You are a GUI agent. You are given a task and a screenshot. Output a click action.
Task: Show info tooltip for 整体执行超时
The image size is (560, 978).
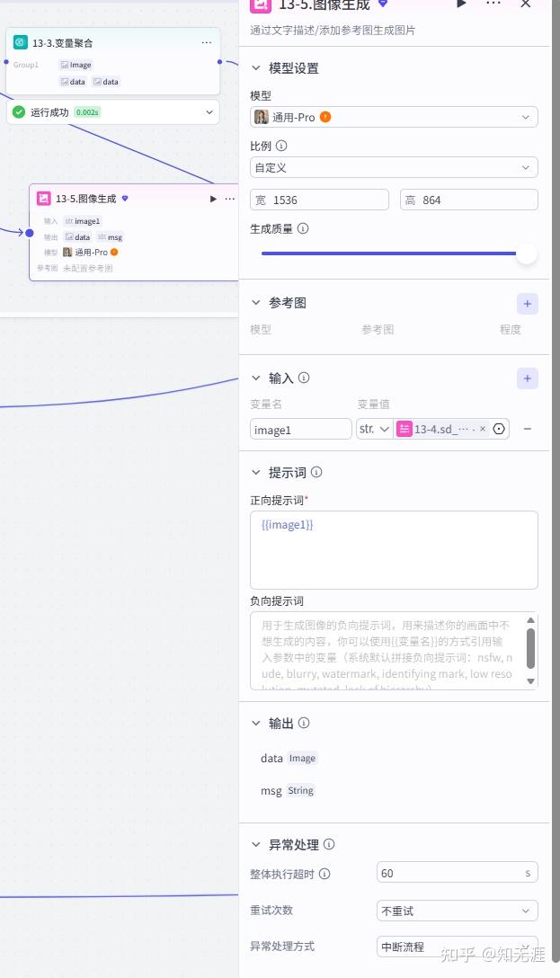pyautogui.click(x=324, y=874)
